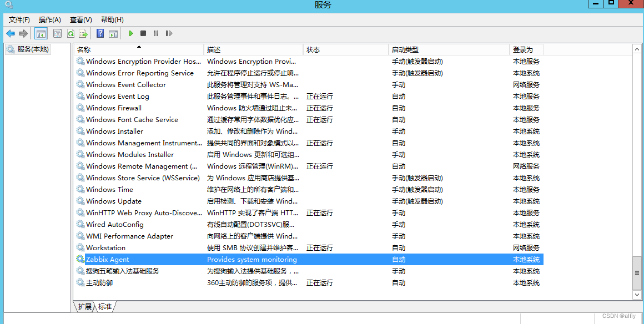Click the gear icon of Workstation
The width and height of the screenshot is (644, 324).
(x=80, y=248)
